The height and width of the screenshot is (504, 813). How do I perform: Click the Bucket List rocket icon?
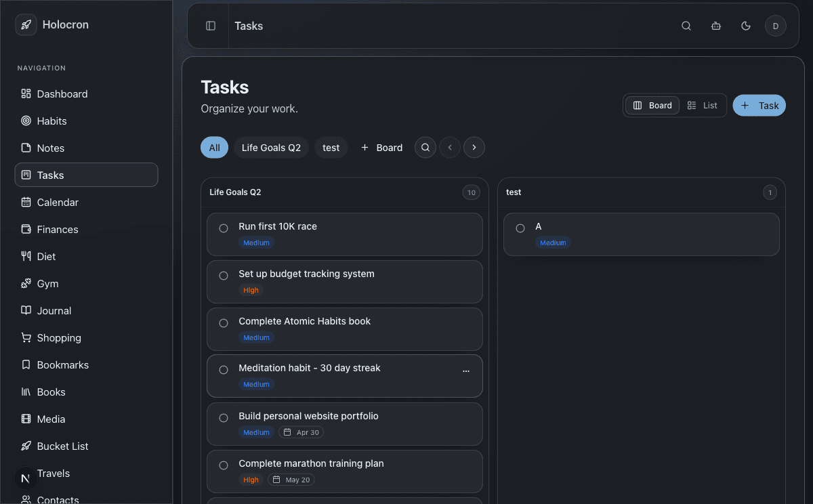tap(26, 446)
